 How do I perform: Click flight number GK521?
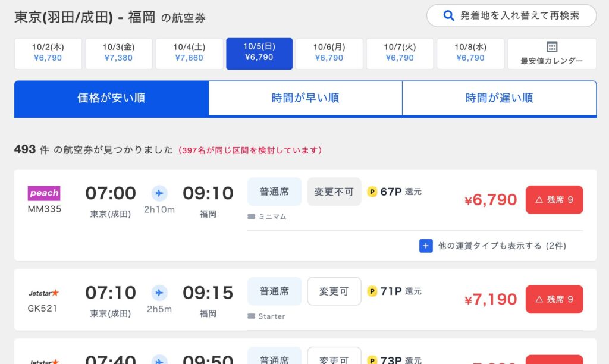(42, 309)
